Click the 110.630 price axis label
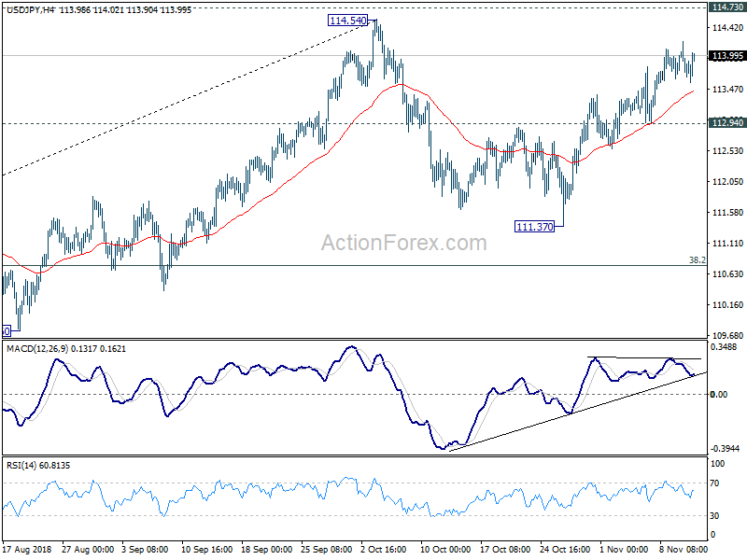The image size is (747, 560). point(727,273)
